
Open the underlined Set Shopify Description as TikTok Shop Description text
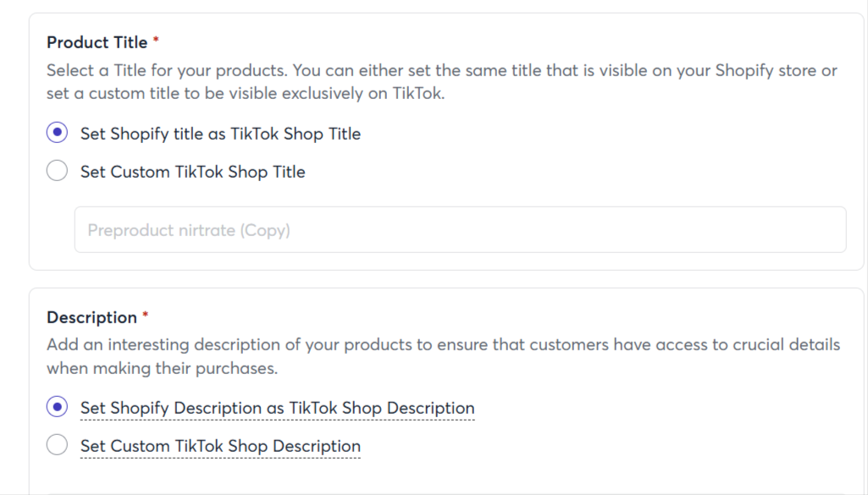pyautogui.click(x=278, y=408)
